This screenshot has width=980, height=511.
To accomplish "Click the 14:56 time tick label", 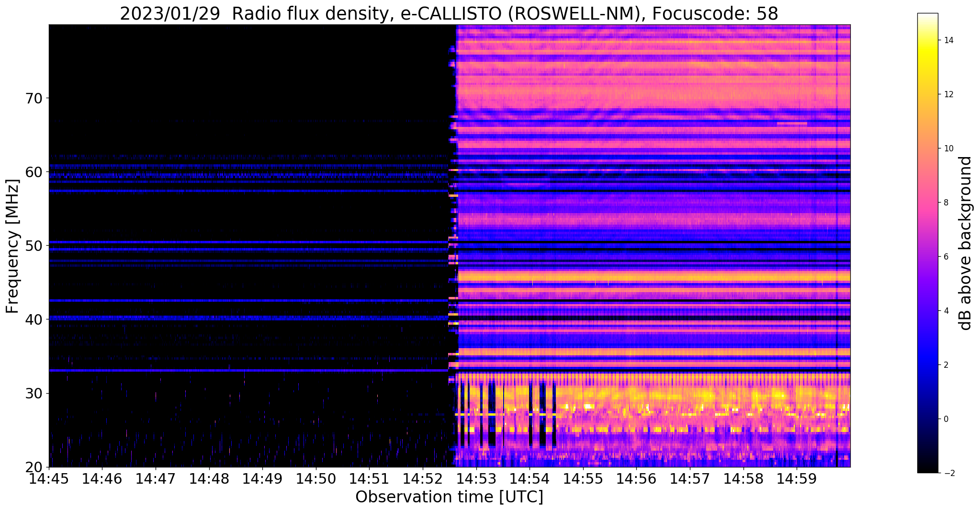I will click(x=636, y=478).
